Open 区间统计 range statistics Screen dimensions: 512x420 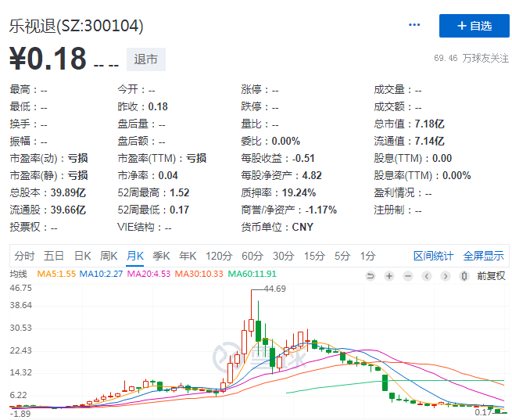(433, 256)
